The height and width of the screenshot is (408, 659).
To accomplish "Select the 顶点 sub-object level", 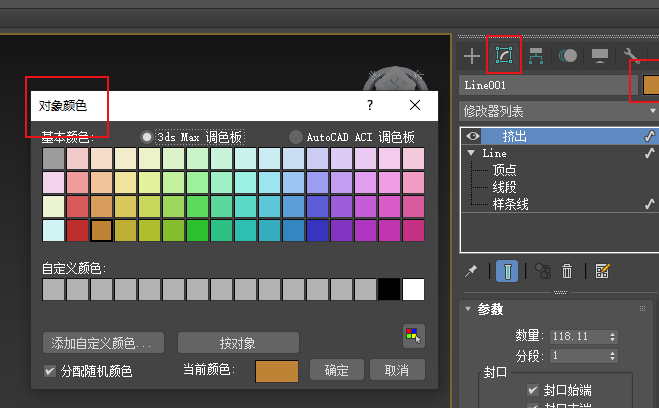I will click(x=504, y=170).
